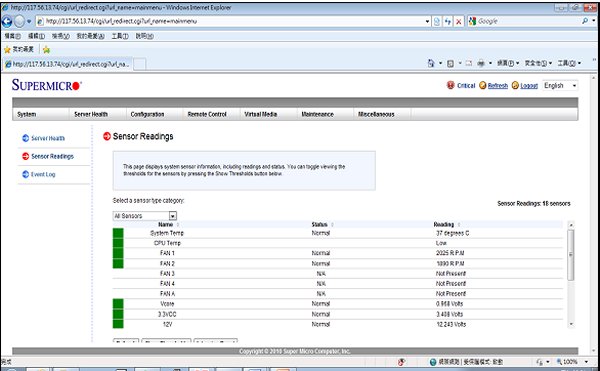Screen dimensions: 600x371
Task: Sort the table by Reading column header
Action: 444,225
